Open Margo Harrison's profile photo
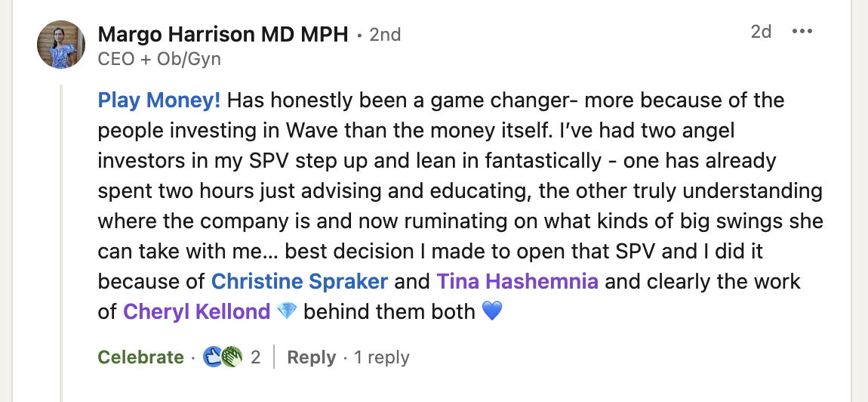The width and height of the screenshot is (868, 402). tap(61, 45)
